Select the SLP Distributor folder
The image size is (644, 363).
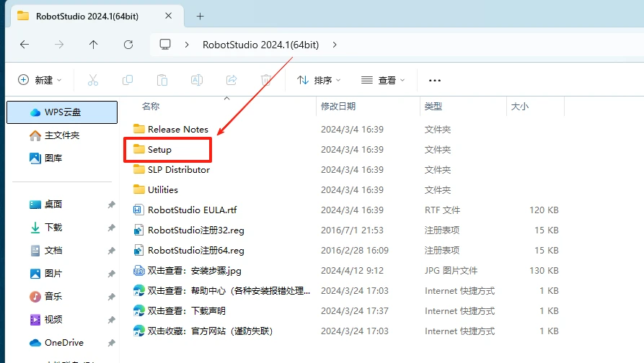tap(179, 169)
